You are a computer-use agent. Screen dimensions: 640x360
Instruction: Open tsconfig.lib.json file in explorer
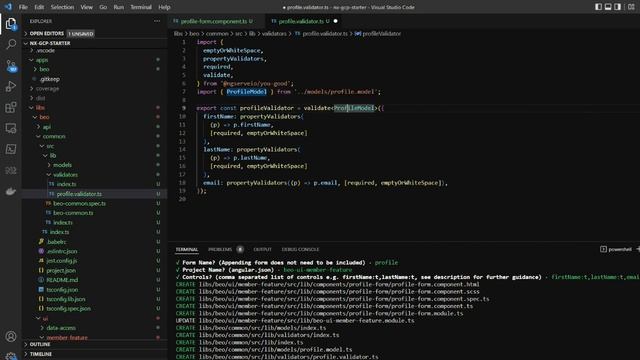[x=66, y=299]
